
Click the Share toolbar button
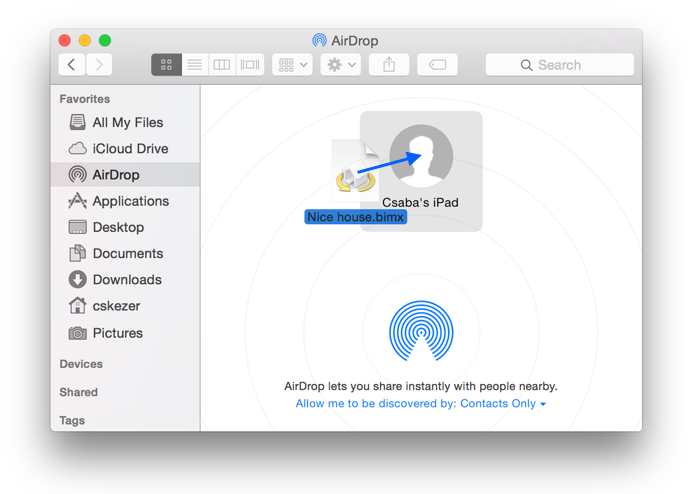click(x=389, y=65)
